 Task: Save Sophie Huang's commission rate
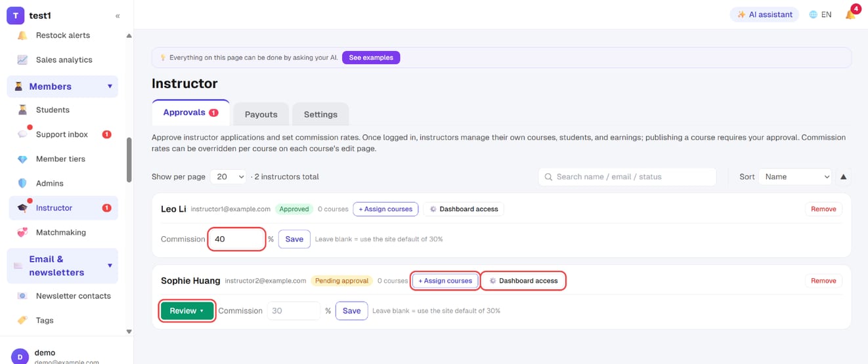point(351,311)
